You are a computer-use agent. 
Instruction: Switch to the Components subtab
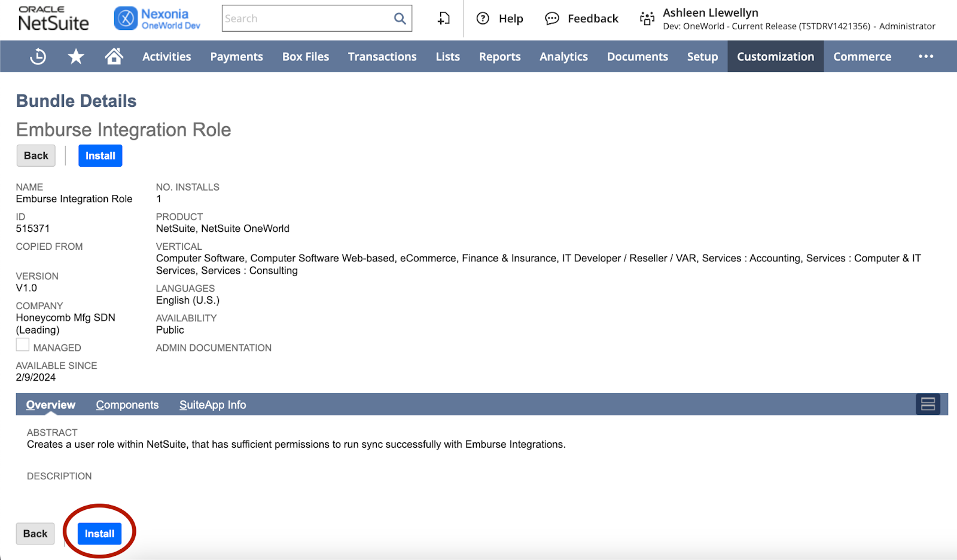tap(127, 405)
